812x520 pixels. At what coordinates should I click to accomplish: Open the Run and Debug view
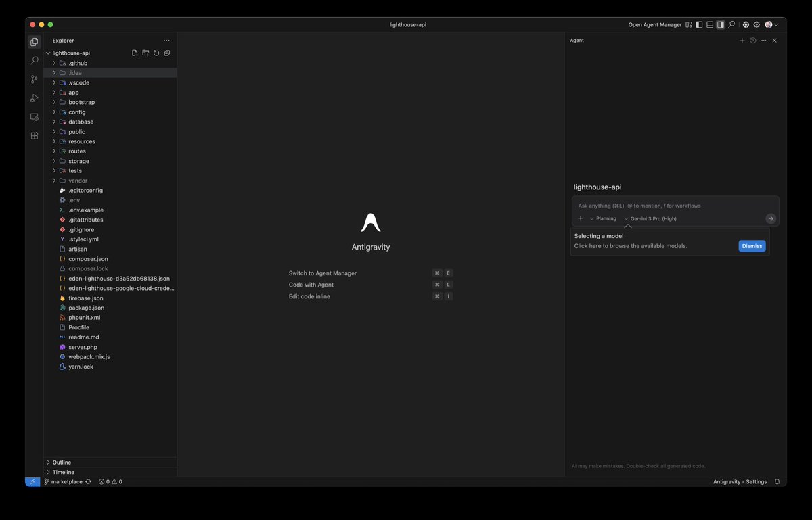(x=35, y=98)
